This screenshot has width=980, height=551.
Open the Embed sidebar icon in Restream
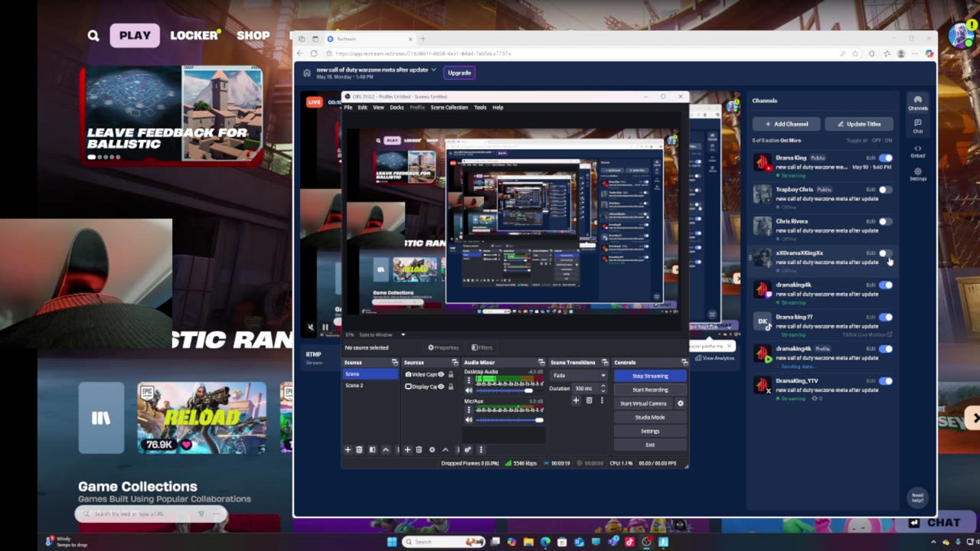(x=917, y=151)
